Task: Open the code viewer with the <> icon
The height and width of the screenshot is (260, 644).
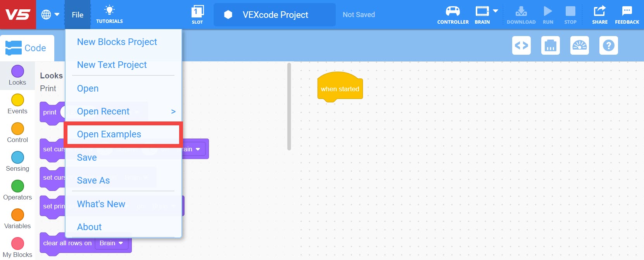Action: pos(521,45)
